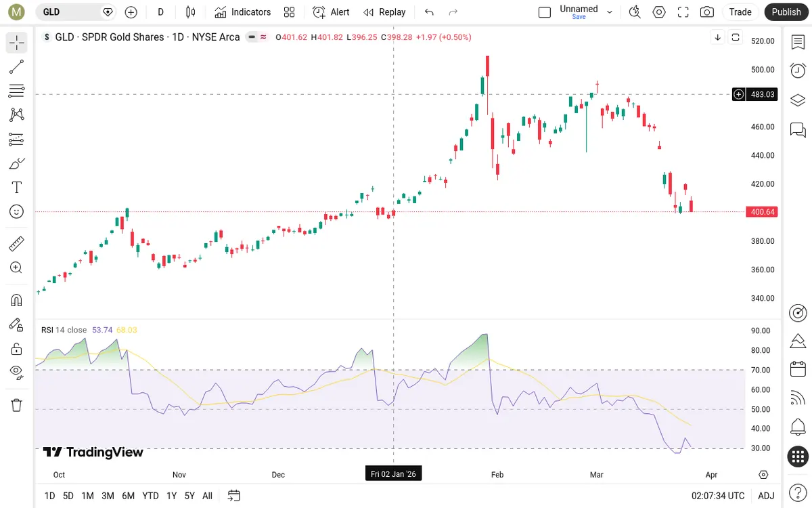Open the Trade panel

coord(740,12)
